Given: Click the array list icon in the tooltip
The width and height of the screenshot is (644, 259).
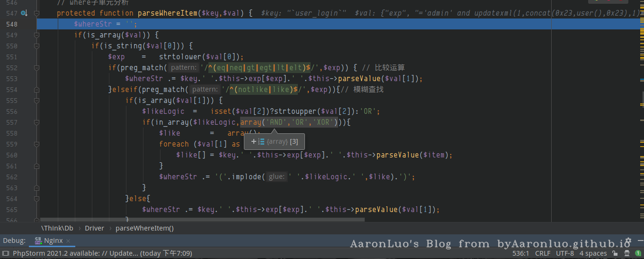Looking at the screenshot, I should point(261,141).
